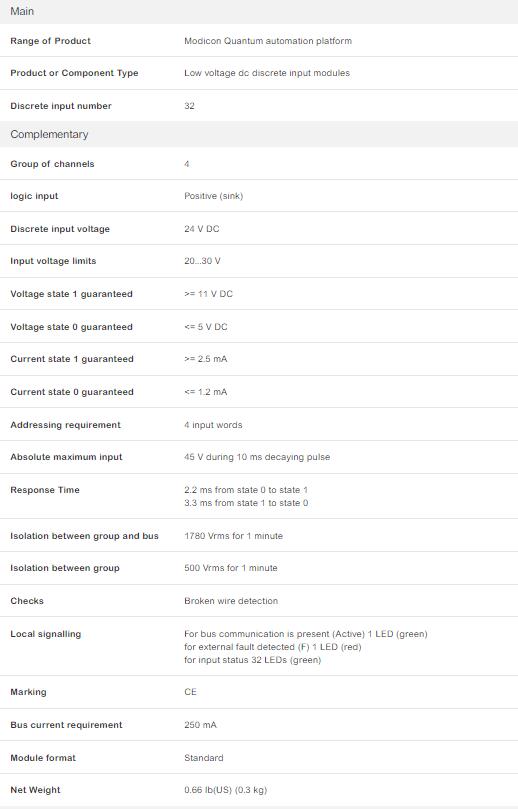Click the Local signalling label
Screen dimensions: 518x809
[x=45, y=634]
